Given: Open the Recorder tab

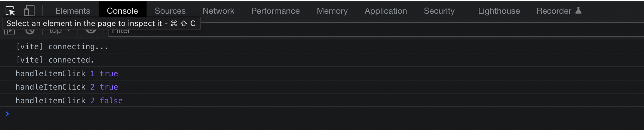Looking at the screenshot, I should click(554, 11).
